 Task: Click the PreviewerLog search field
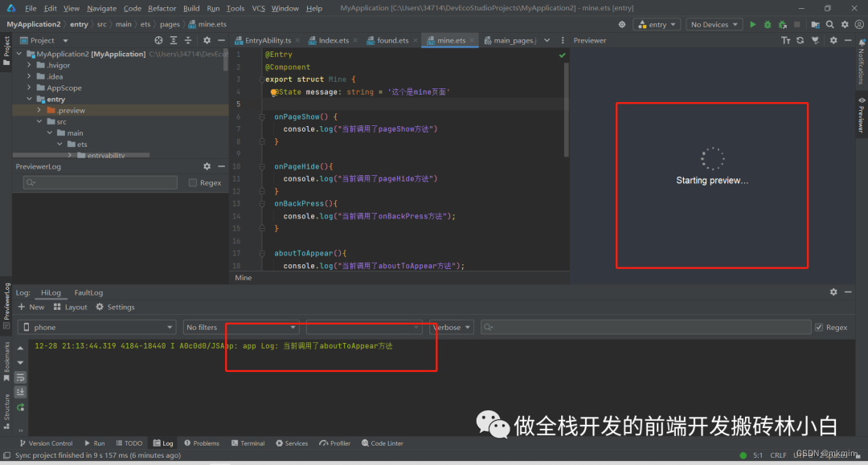[100, 182]
